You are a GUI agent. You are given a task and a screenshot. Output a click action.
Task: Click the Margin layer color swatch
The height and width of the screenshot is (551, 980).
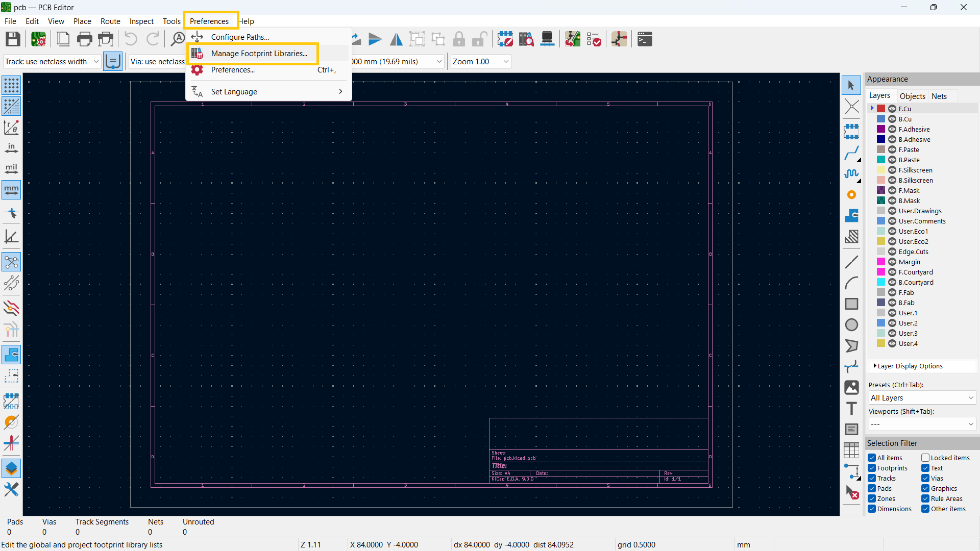click(x=881, y=262)
